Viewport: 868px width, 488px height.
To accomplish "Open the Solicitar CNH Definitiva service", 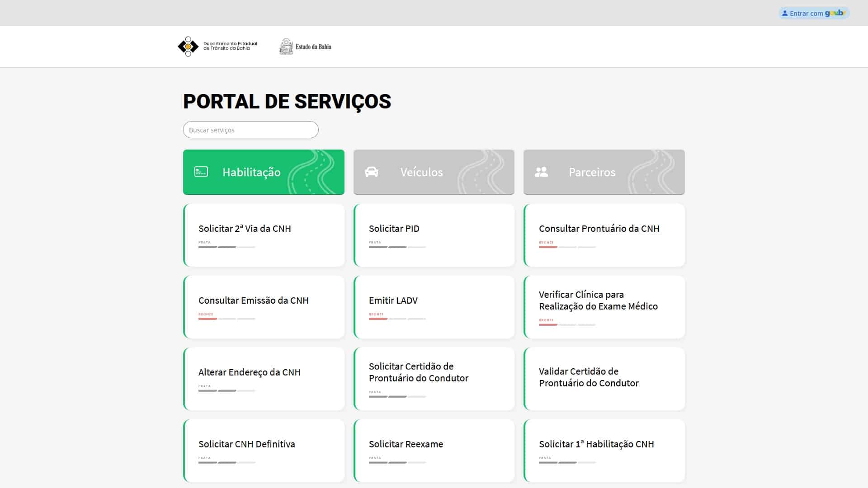I will [264, 450].
